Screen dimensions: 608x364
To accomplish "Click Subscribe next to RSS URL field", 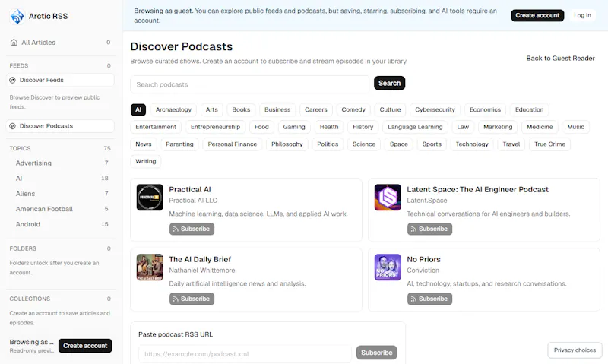I will coord(376,353).
